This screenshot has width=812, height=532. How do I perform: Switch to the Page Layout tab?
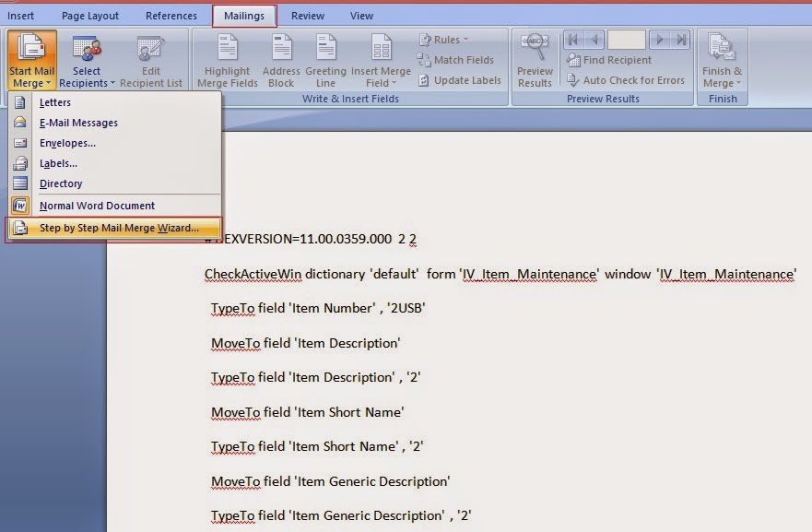click(x=90, y=16)
